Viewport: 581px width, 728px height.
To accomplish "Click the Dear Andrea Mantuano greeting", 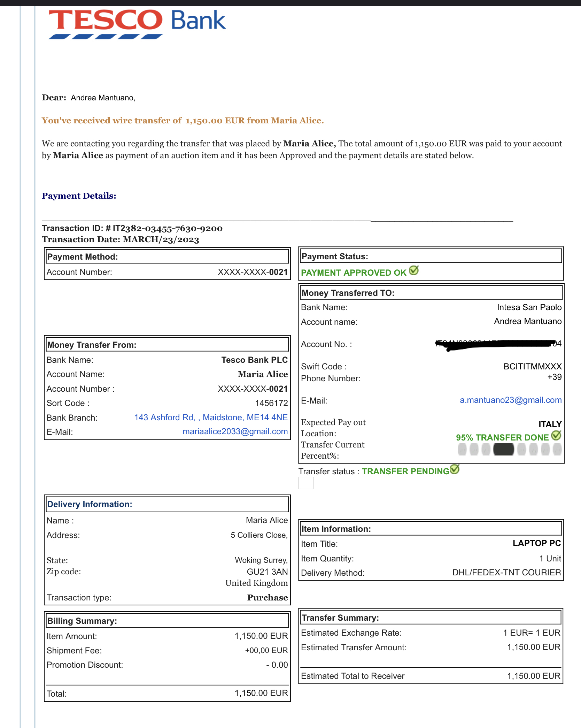I will 89,98.
